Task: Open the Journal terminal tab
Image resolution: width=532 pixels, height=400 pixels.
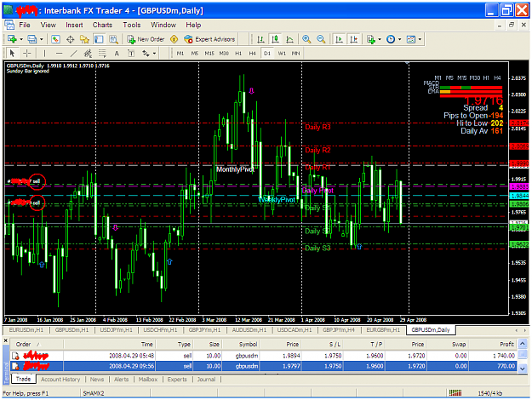Action: coord(206,380)
